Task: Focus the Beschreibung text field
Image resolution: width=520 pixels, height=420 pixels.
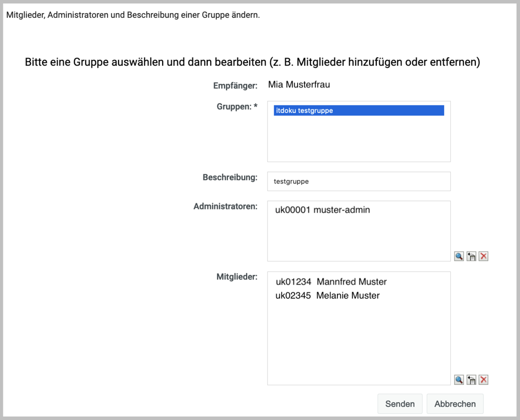Action: [358, 181]
